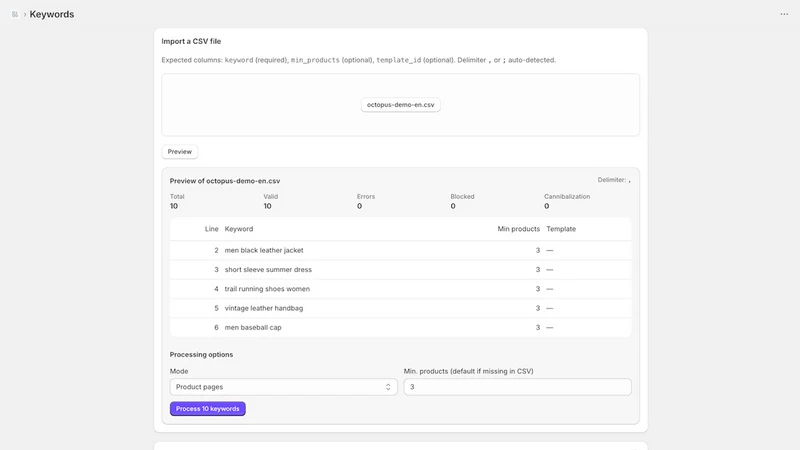
Task: Click the Process 10 keywords button
Action: [x=208, y=409]
